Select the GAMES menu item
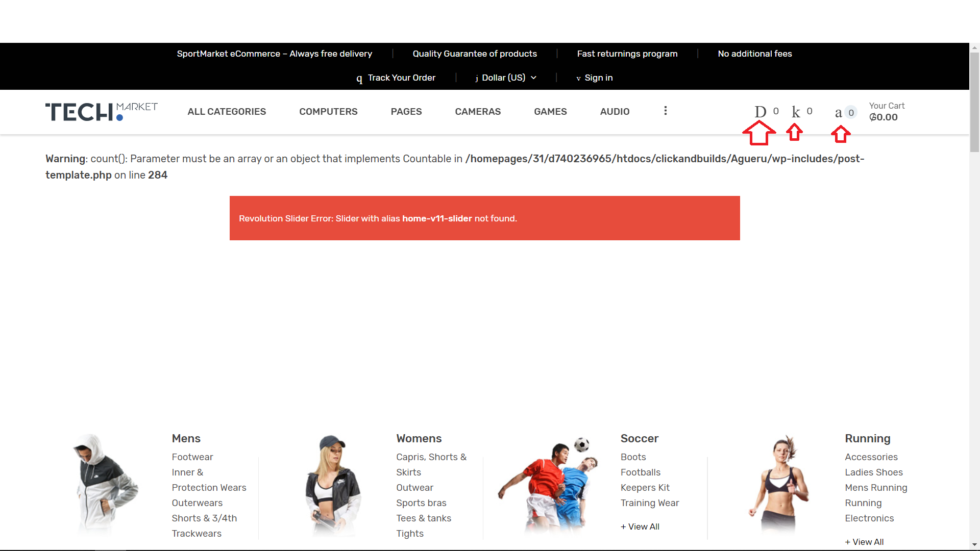This screenshot has width=980, height=551. tap(550, 111)
